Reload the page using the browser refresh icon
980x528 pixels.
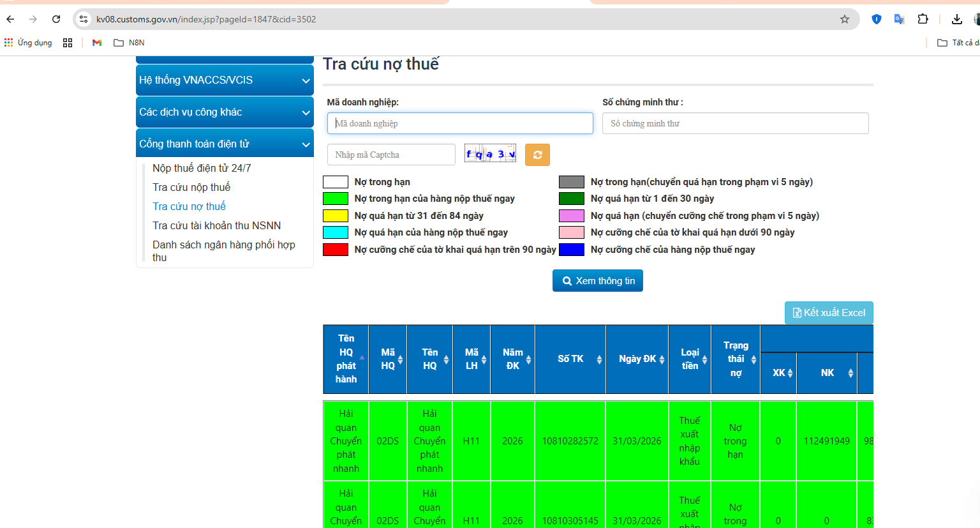pyautogui.click(x=56, y=19)
